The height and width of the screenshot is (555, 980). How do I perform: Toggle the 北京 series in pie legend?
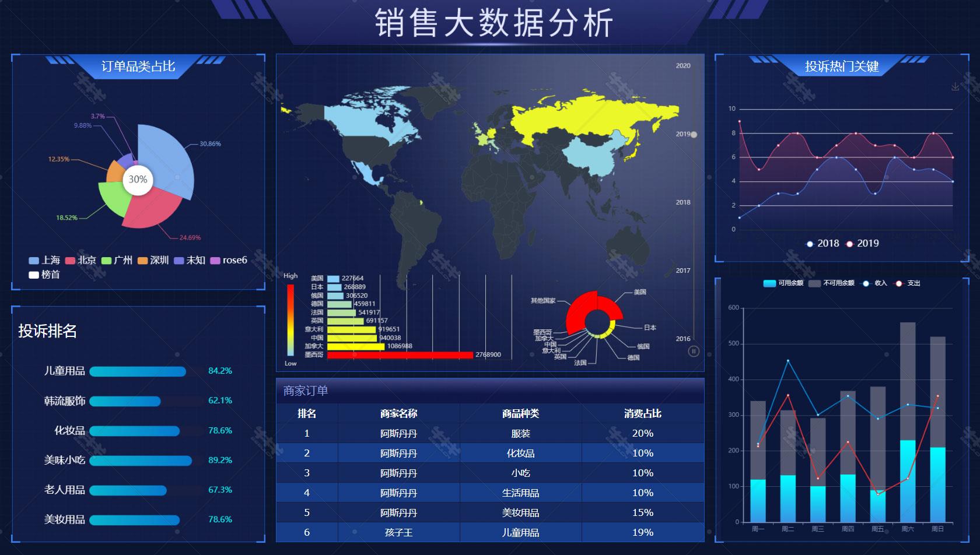coord(80,260)
